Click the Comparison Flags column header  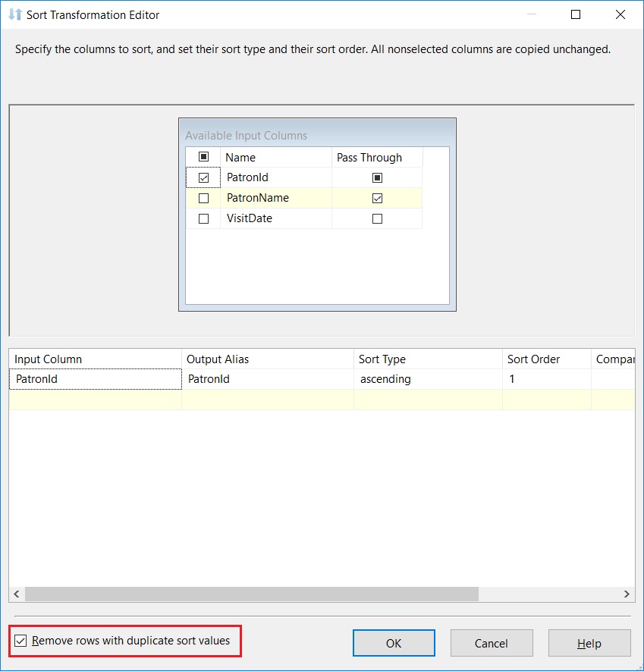click(x=616, y=359)
